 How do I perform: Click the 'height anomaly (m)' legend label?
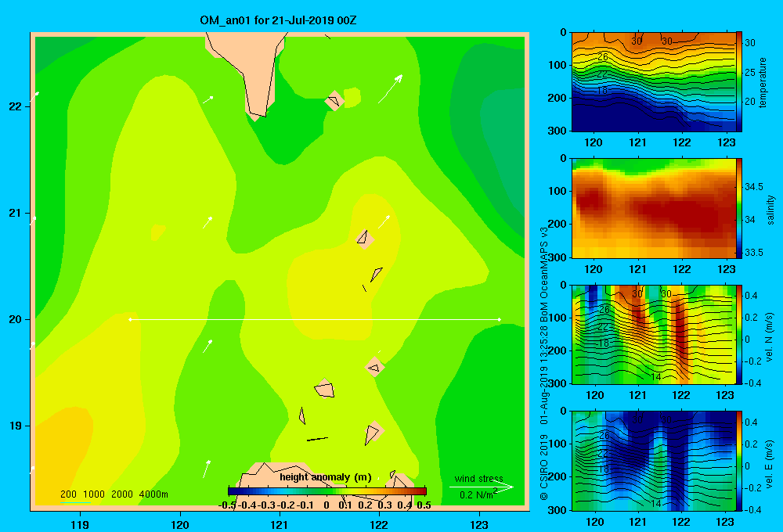point(326,477)
